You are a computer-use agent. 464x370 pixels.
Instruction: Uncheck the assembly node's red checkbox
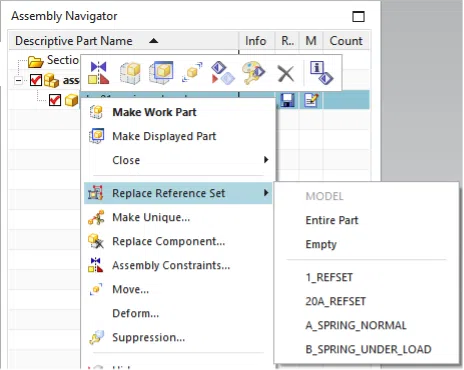click(x=36, y=80)
